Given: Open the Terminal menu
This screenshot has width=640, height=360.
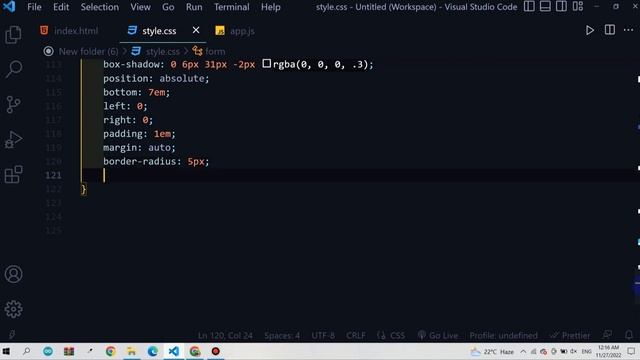Looking at the screenshot, I should pyautogui.click(x=231, y=7).
